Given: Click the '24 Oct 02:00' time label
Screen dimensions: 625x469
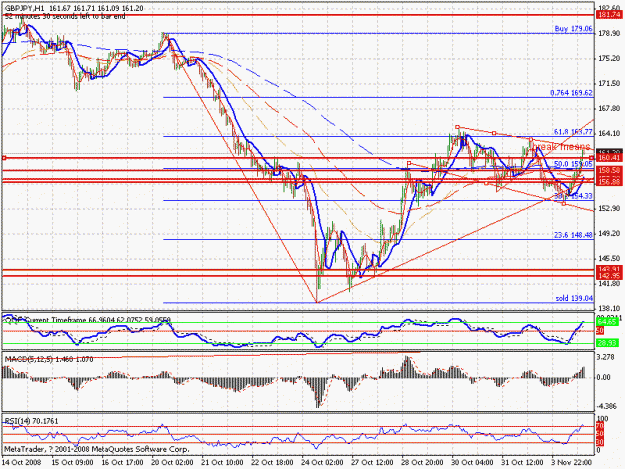Looking at the screenshot, I should [322, 463].
